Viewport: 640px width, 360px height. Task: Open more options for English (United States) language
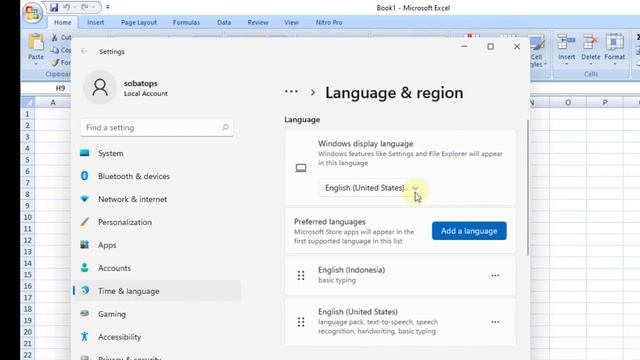tap(495, 322)
